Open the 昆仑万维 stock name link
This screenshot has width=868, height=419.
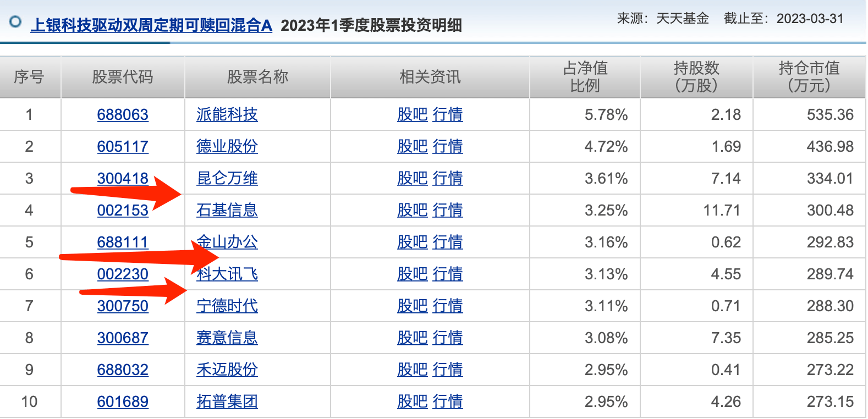click(227, 179)
